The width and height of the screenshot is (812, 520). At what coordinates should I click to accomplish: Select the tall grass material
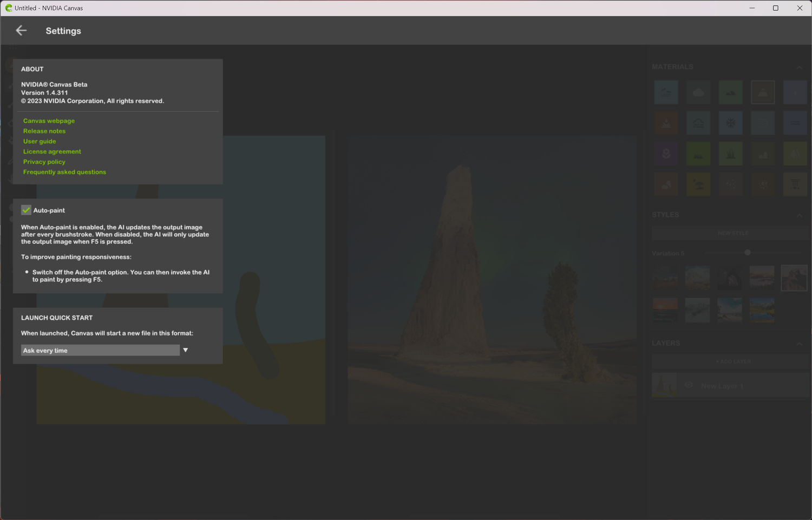(x=730, y=154)
